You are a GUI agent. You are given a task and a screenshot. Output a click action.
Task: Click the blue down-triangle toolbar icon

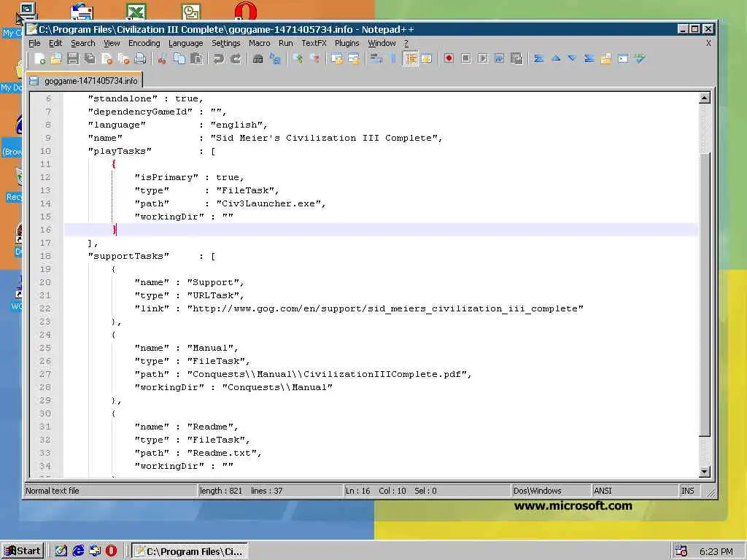[x=572, y=58]
